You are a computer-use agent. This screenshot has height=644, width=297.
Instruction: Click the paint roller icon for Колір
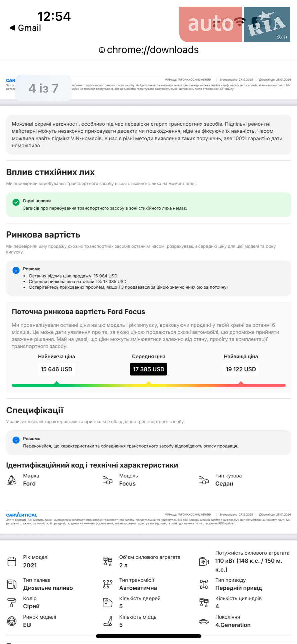click(12, 603)
